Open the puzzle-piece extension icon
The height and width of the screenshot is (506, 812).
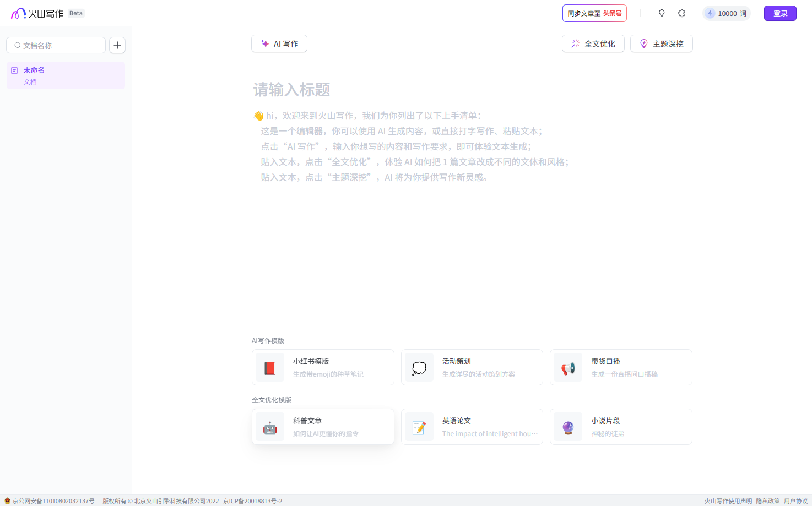tap(681, 13)
